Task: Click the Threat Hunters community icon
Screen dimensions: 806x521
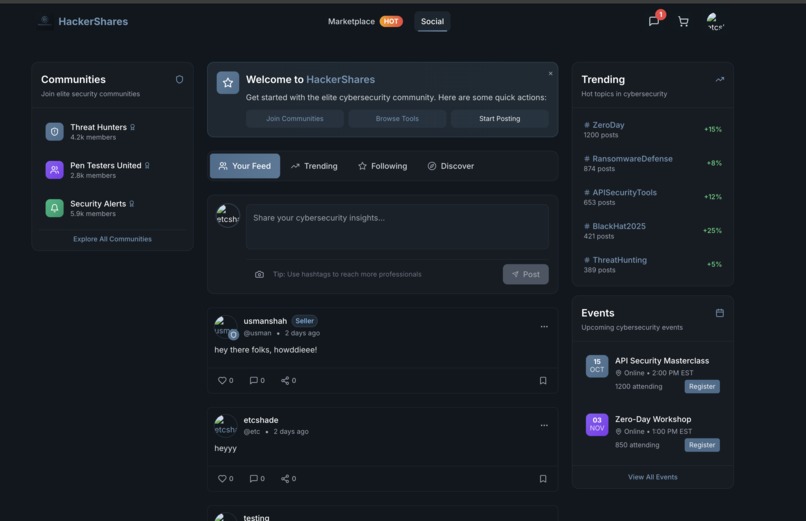Action: tap(54, 132)
